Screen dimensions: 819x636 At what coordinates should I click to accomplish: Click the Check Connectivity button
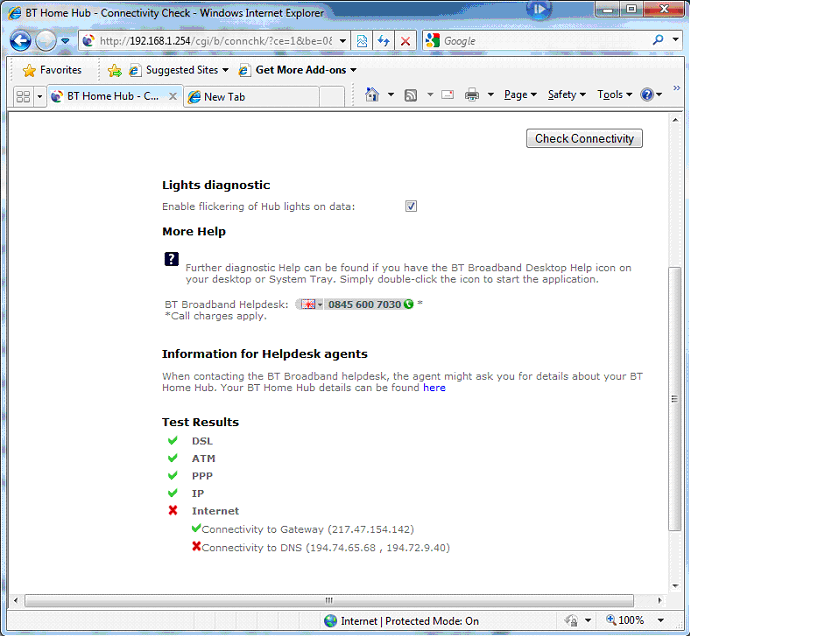tap(584, 138)
